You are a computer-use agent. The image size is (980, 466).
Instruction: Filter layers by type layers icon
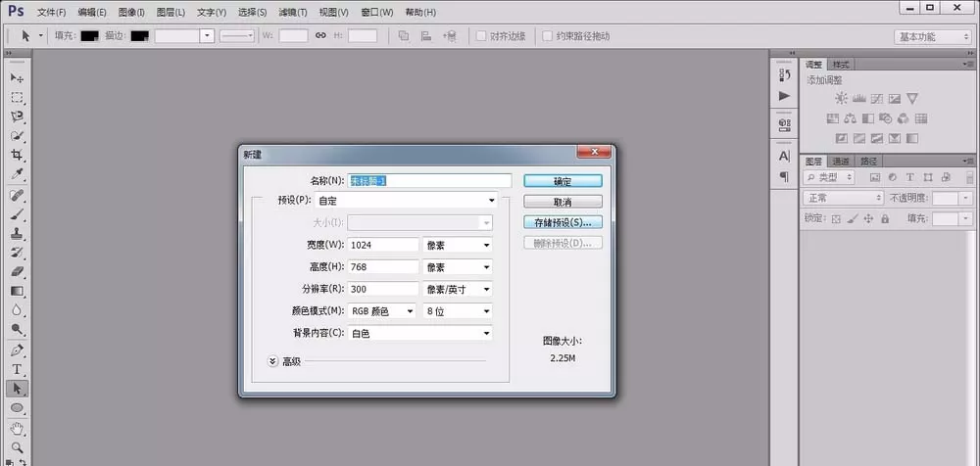910,177
